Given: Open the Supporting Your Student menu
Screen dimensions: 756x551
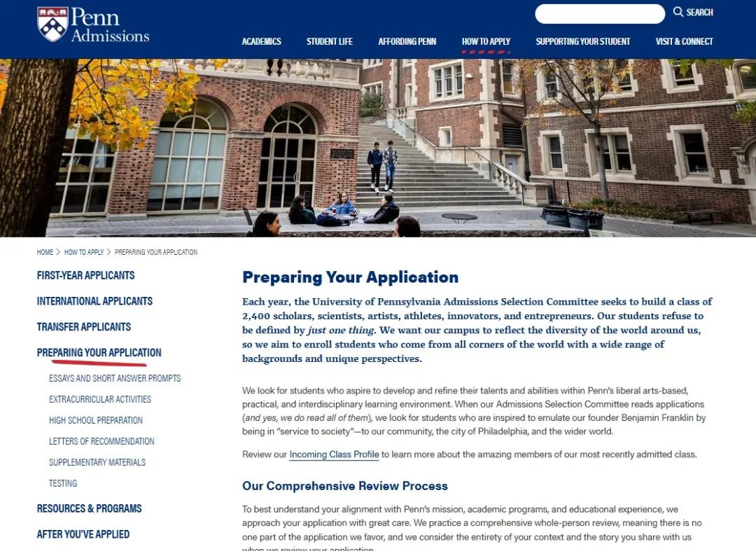Looking at the screenshot, I should click(583, 41).
